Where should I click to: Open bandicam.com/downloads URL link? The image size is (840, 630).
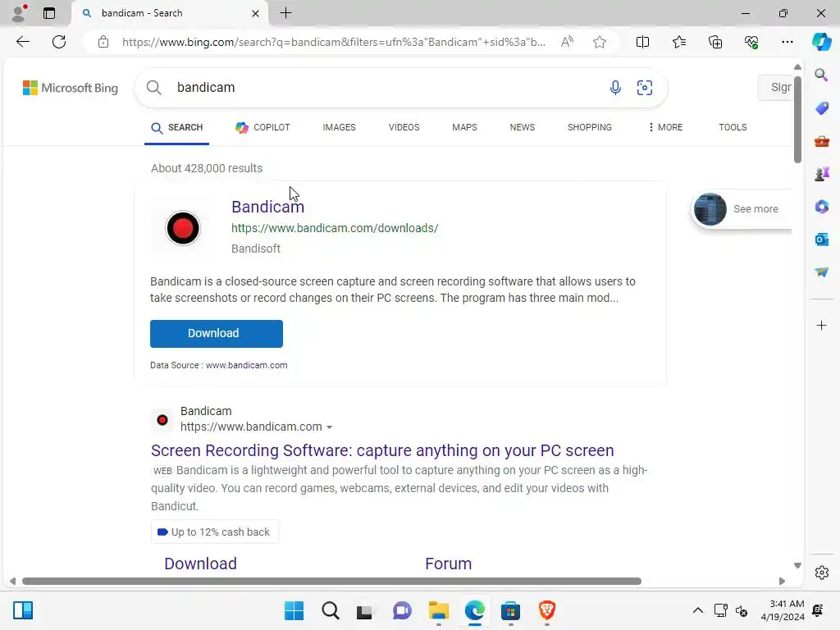[x=335, y=228]
